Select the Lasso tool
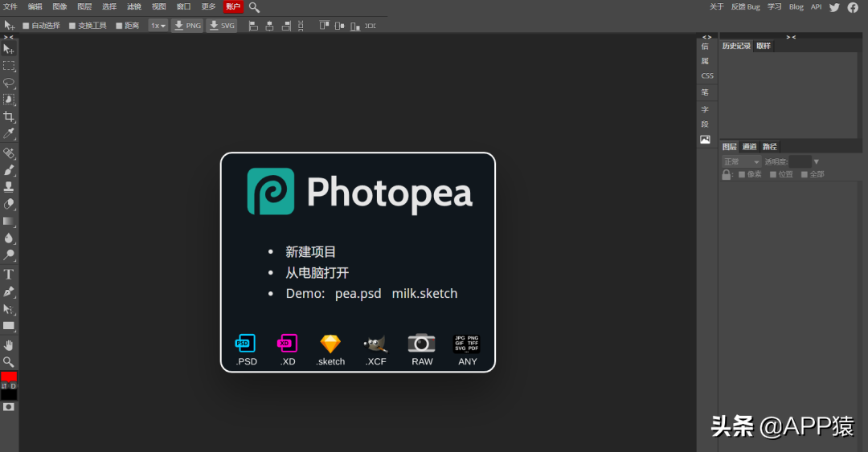The height and width of the screenshot is (452, 868). (9, 83)
